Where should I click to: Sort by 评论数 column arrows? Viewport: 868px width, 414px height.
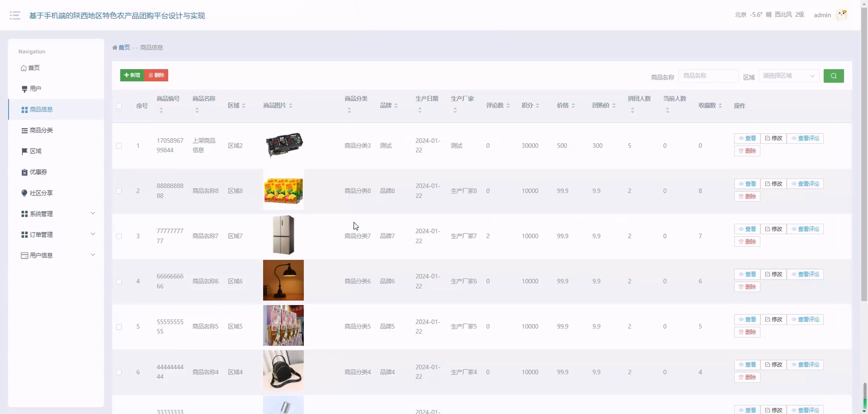(x=508, y=105)
